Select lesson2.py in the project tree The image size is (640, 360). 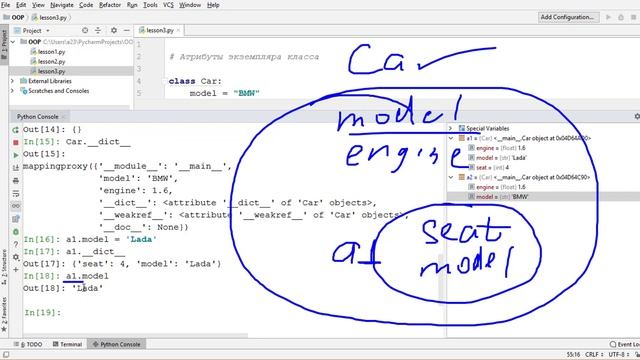[x=48, y=62]
